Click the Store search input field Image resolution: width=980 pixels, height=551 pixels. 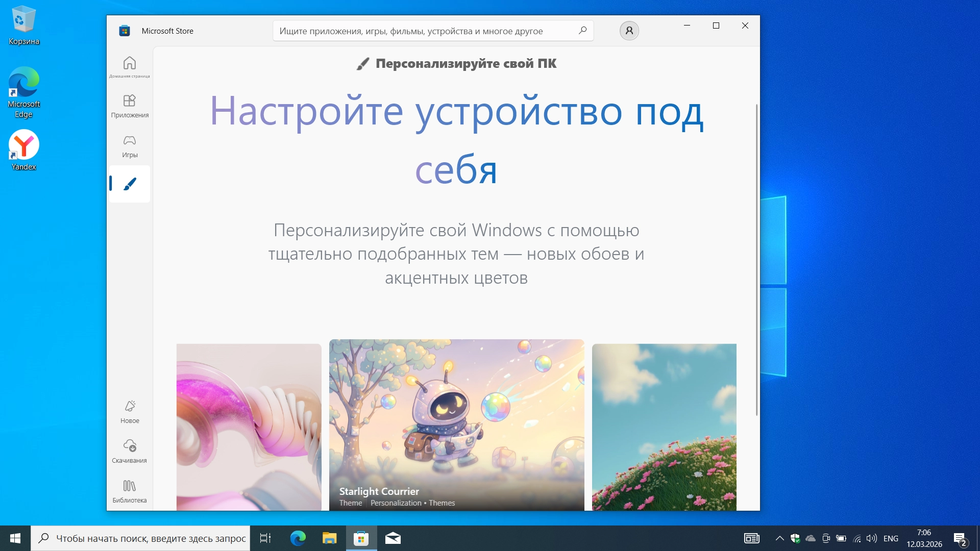tap(424, 31)
